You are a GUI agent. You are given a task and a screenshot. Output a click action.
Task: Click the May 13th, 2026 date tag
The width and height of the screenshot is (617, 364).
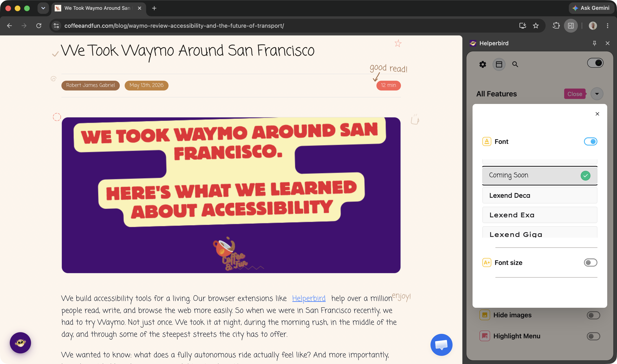pos(146,85)
